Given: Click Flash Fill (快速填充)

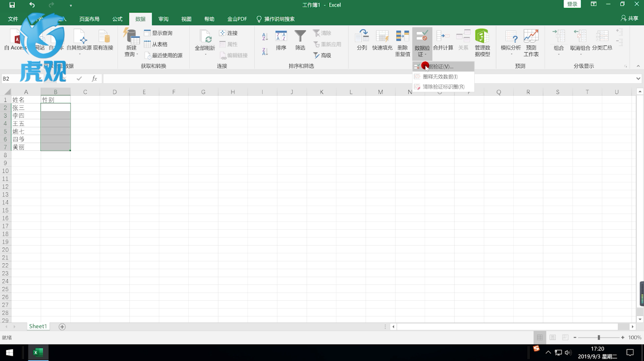Looking at the screenshot, I should click(x=382, y=41).
